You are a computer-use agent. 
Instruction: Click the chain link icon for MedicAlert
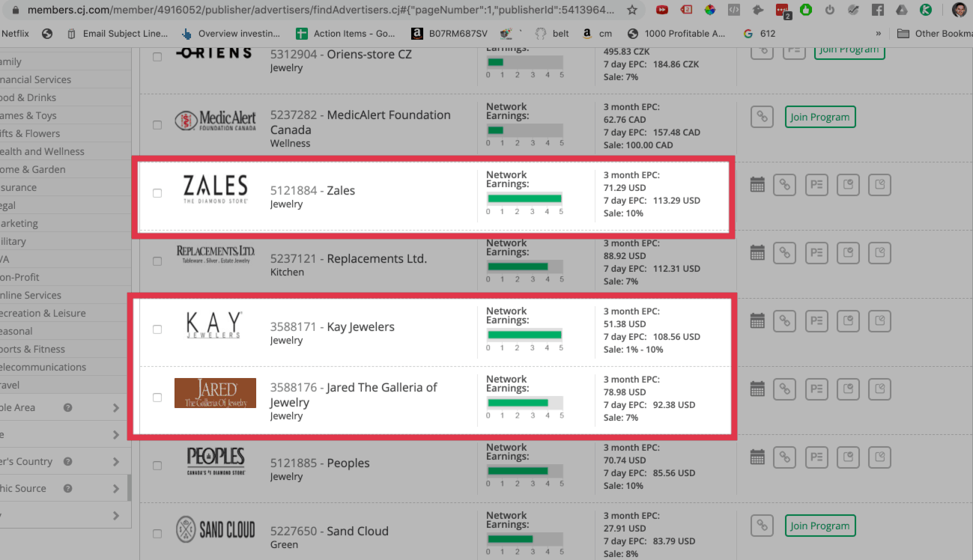click(762, 117)
